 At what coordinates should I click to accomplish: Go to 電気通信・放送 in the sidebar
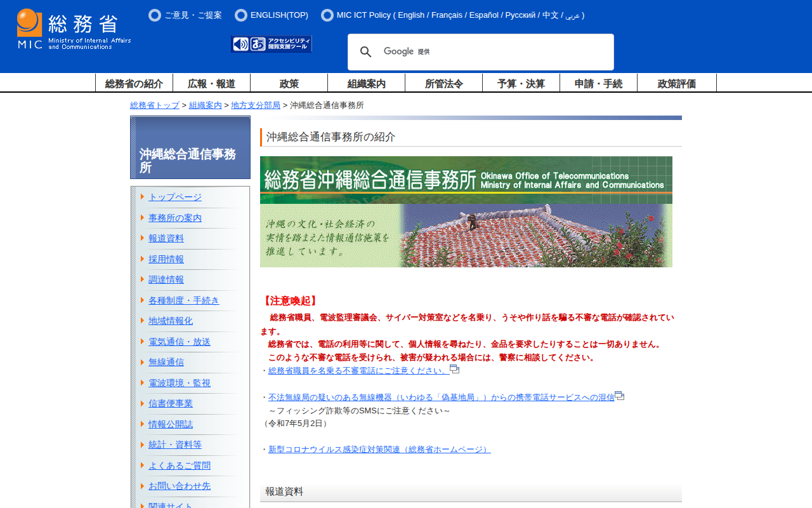pos(180,342)
